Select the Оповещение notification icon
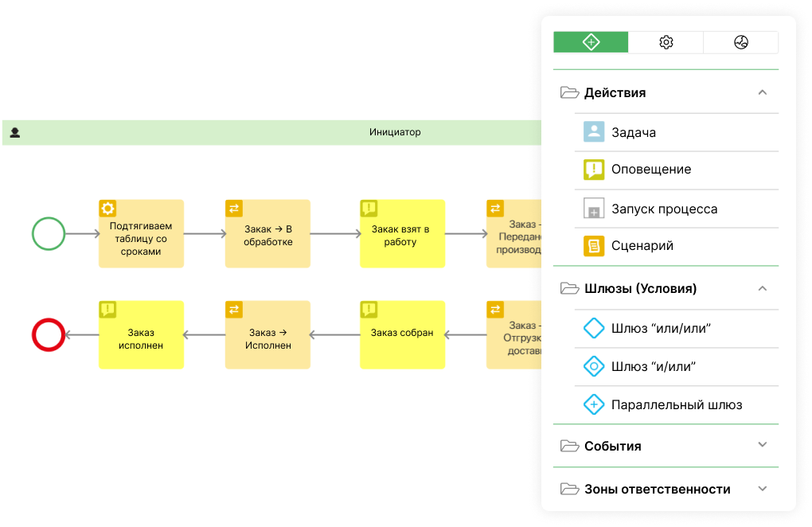Viewport: 812px width, 527px height. click(x=594, y=170)
